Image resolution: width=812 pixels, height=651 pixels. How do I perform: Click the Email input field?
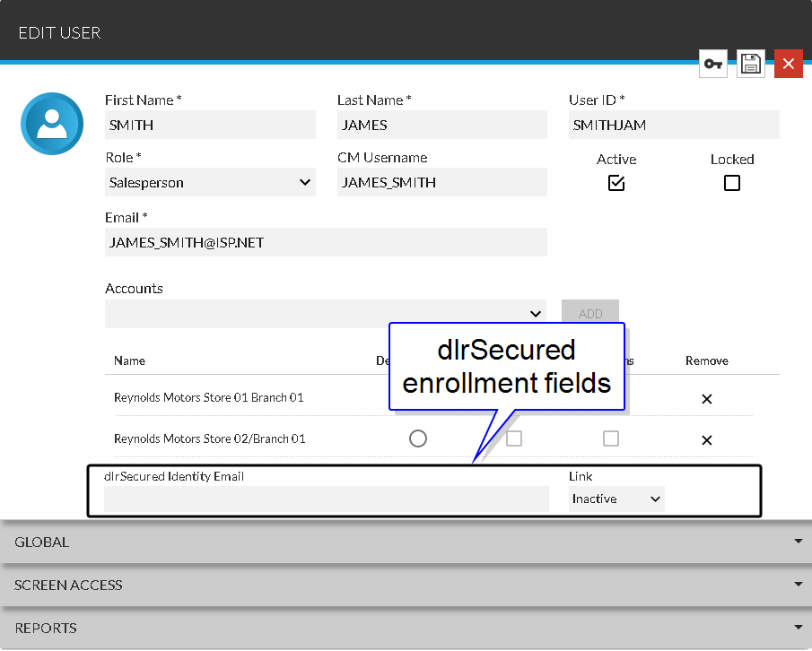tap(326, 243)
